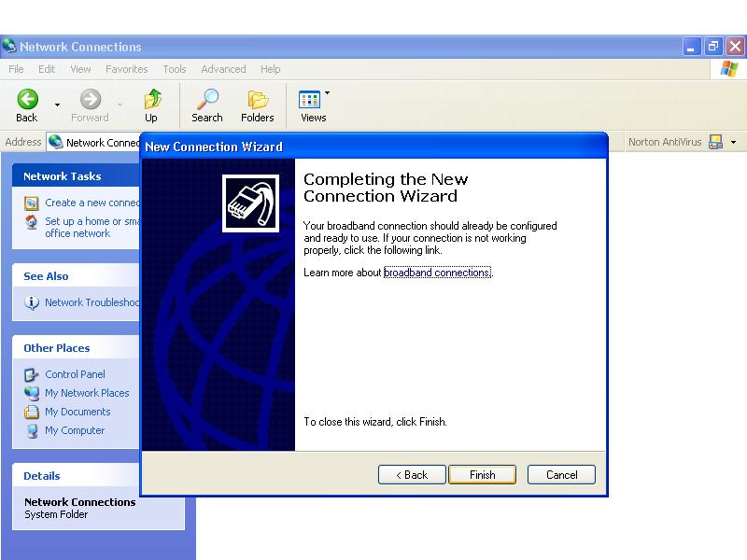Click the Create a new connection task
This screenshot has height=560, width=747.
pos(92,203)
